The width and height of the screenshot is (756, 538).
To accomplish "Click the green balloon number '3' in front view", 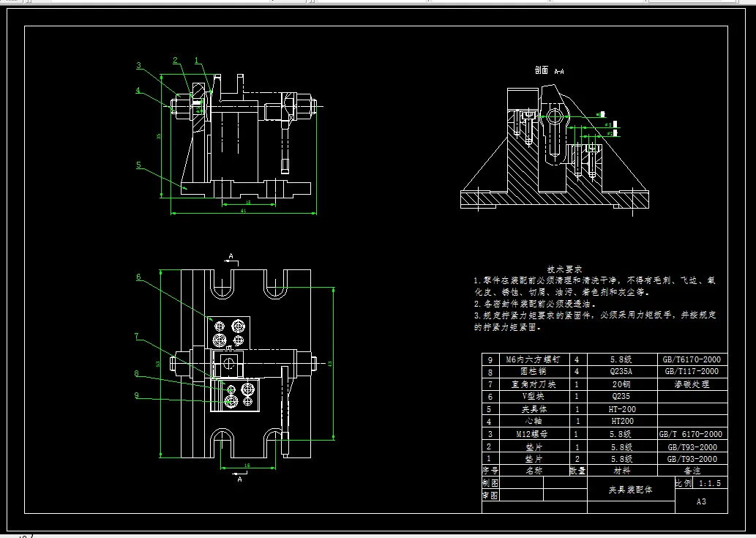I will [x=138, y=66].
